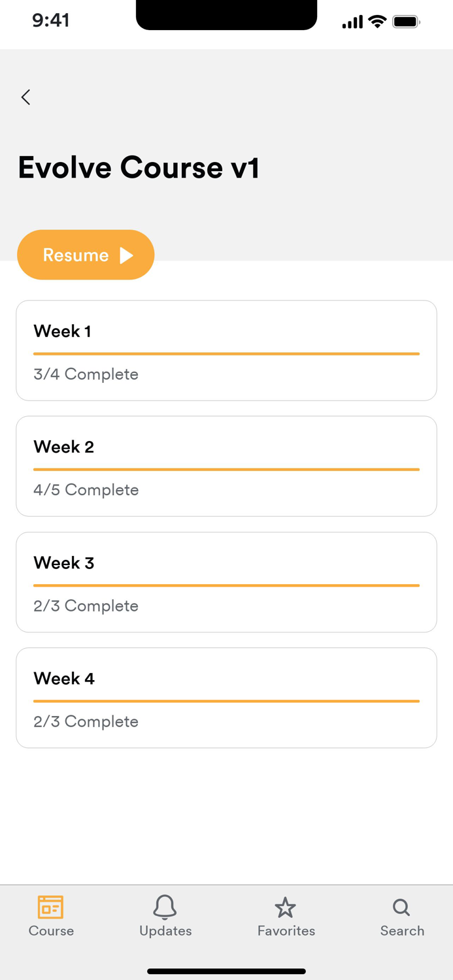This screenshot has height=980, width=453.
Task: Open the Week 4 section
Action: click(226, 698)
